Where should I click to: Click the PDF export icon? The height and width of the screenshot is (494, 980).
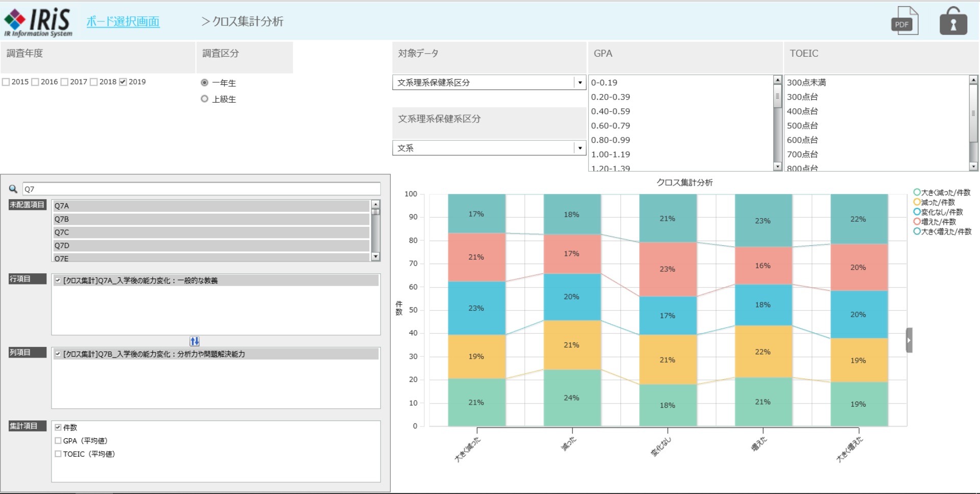(x=904, y=21)
